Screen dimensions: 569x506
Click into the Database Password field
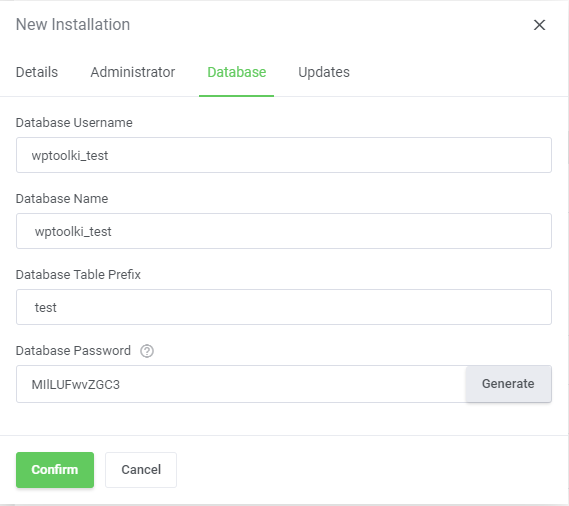click(241, 384)
